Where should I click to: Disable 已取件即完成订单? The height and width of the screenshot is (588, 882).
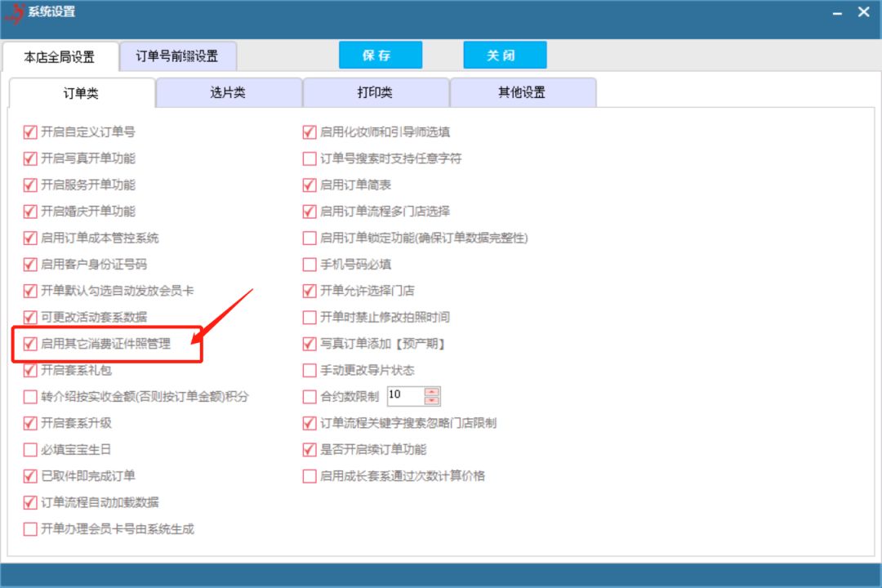coord(30,475)
